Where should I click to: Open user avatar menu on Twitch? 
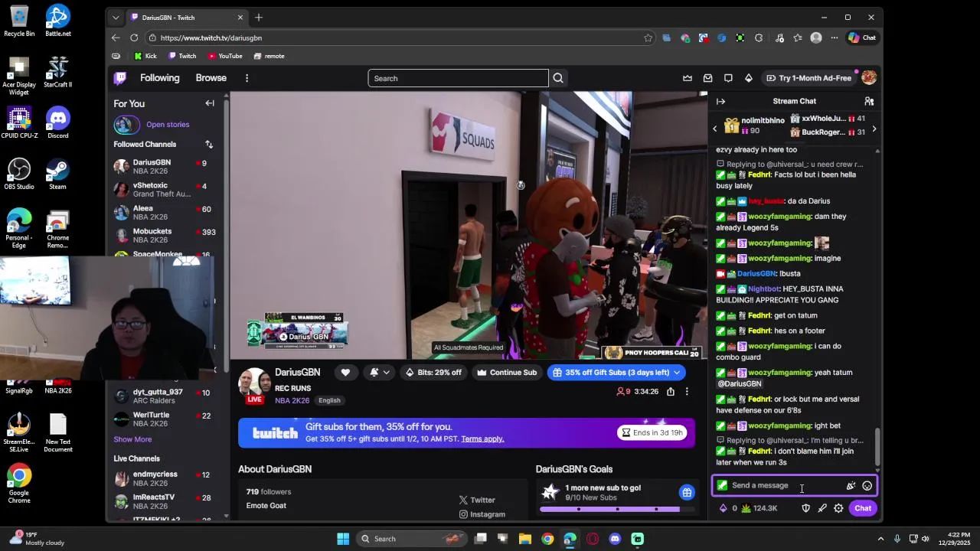[868, 78]
